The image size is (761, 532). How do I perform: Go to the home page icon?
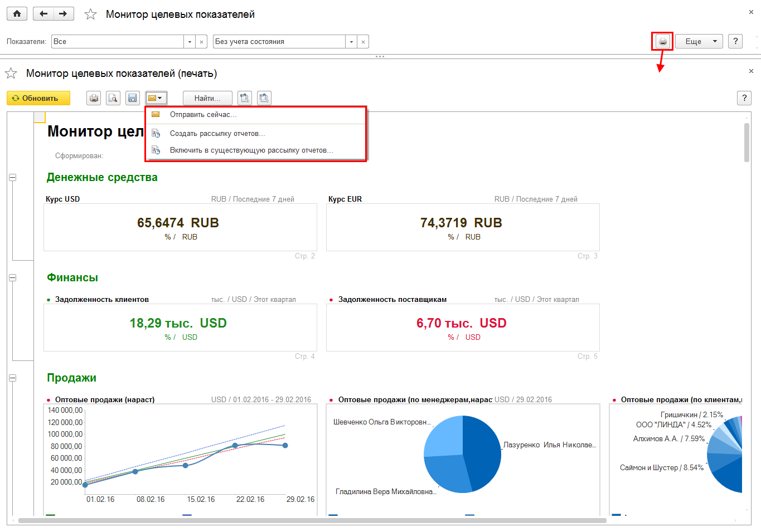click(x=17, y=14)
